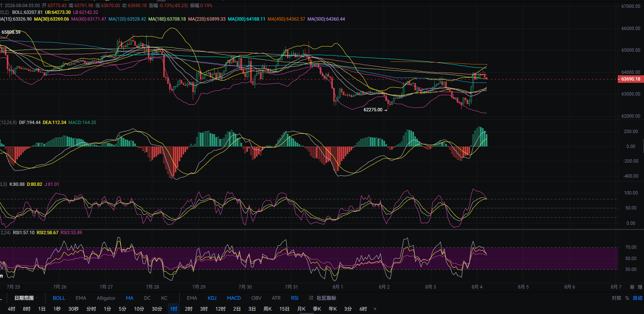
Task: Select the 周K weekly candle timeframe
Action: click(x=267, y=309)
